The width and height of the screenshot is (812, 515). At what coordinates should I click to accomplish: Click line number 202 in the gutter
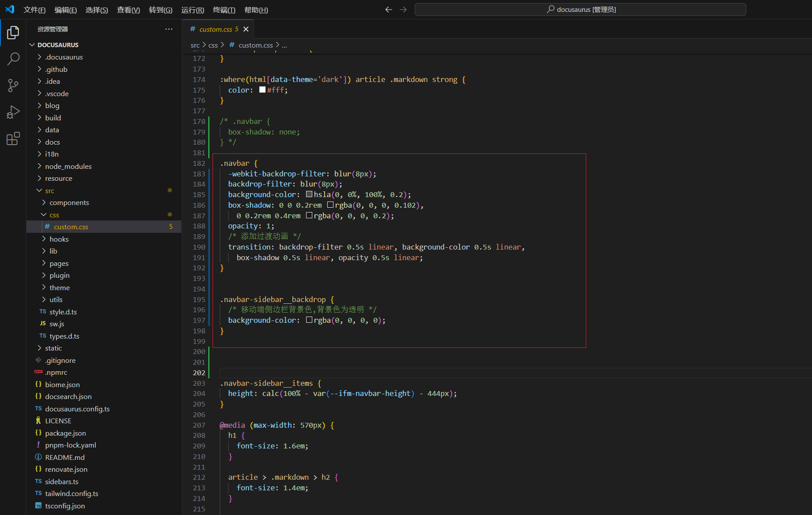coord(199,373)
